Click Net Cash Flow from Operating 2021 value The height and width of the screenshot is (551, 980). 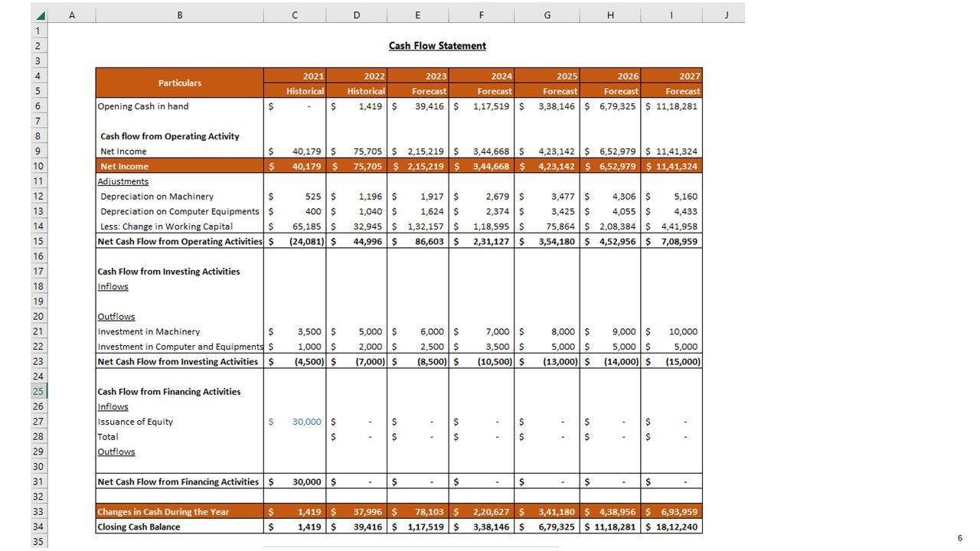click(x=306, y=242)
